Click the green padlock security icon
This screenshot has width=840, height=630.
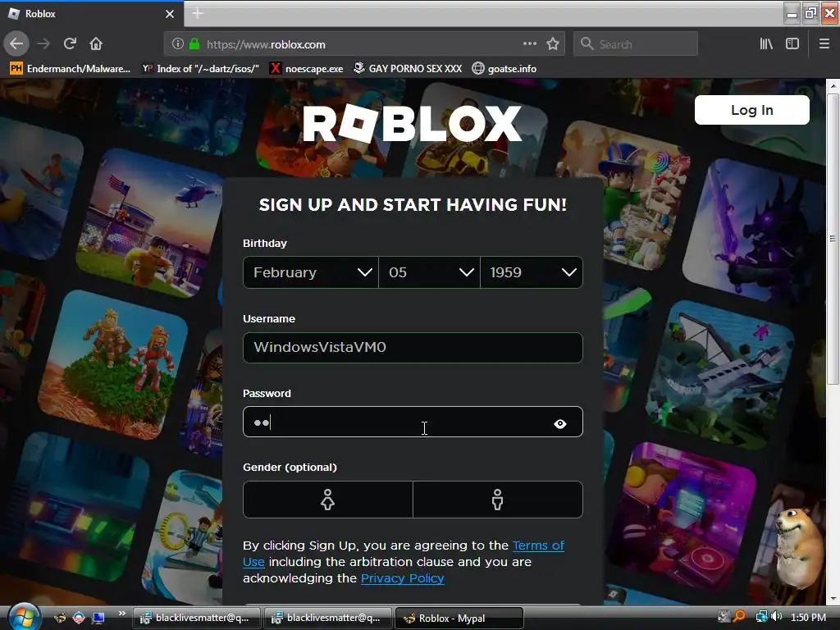[x=194, y=44]
